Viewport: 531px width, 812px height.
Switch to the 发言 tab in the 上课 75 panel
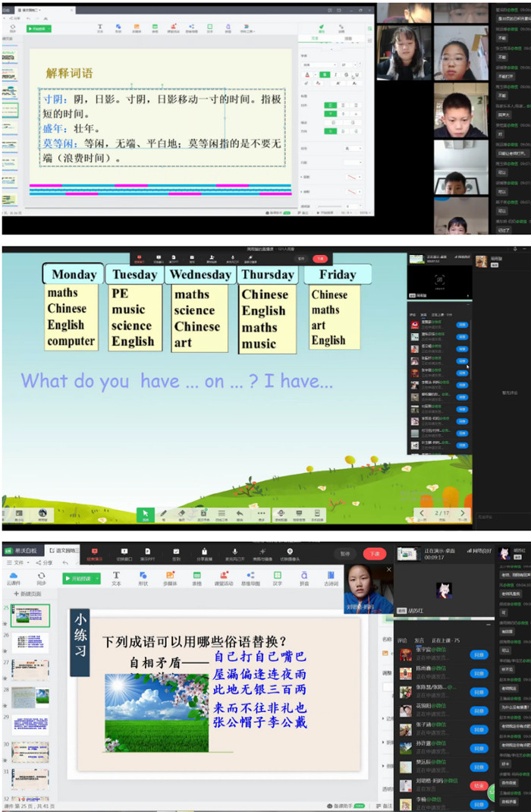pyautogui.click(x=419, y=640)
